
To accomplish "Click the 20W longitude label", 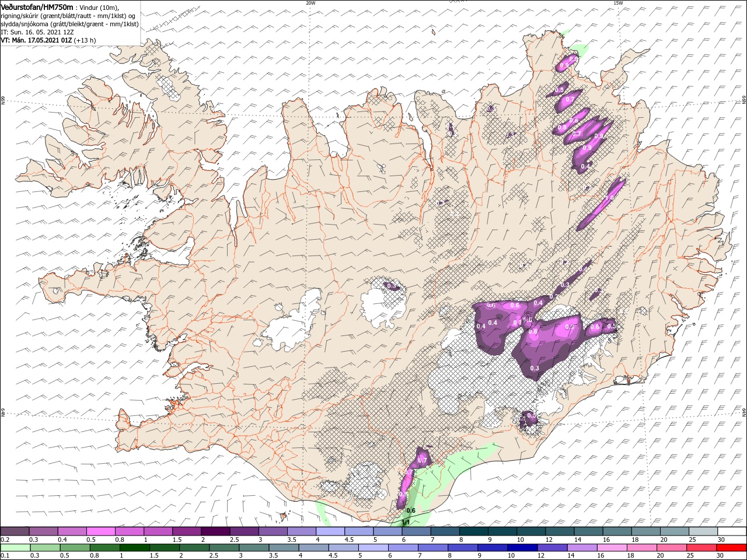I will [x=310, y=2].
